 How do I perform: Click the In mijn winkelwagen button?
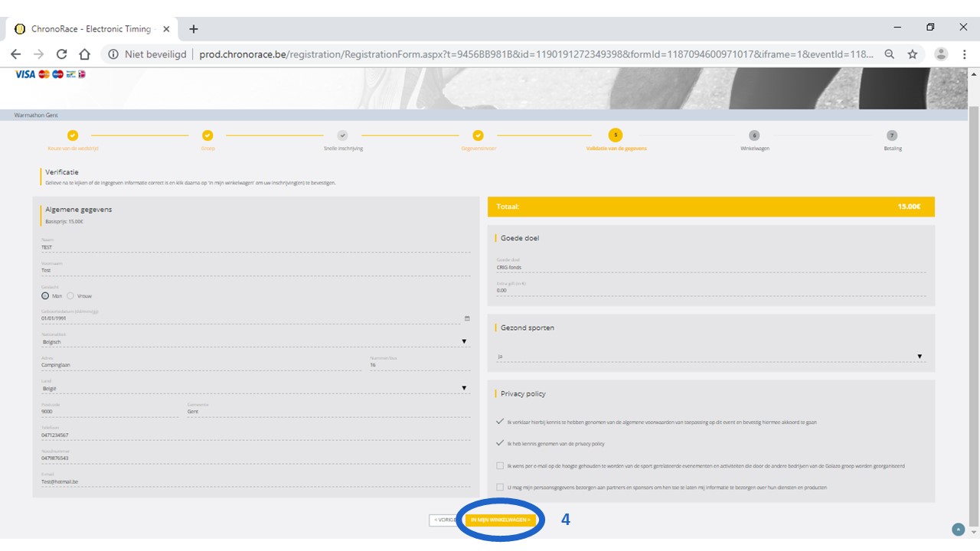[x=500, y=520]
